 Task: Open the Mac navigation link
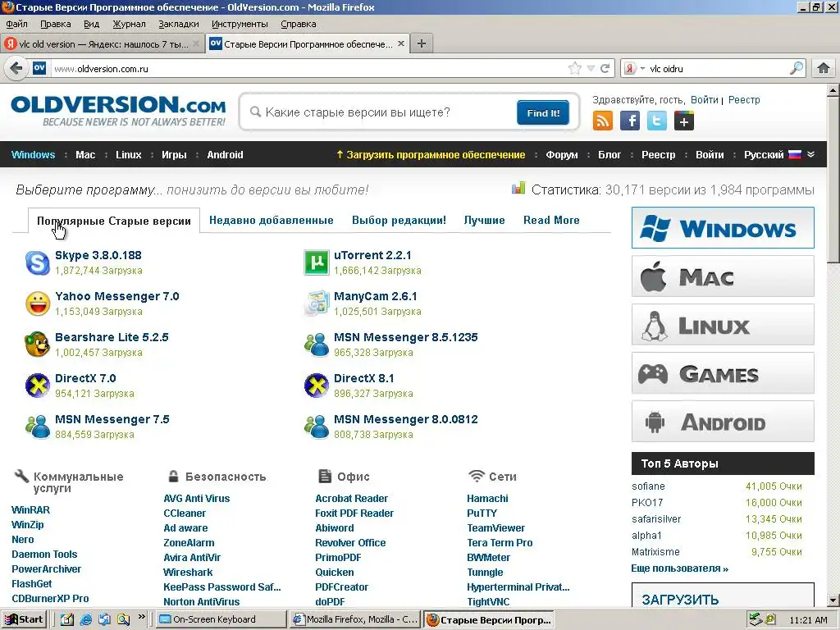(x=85, y=154)
